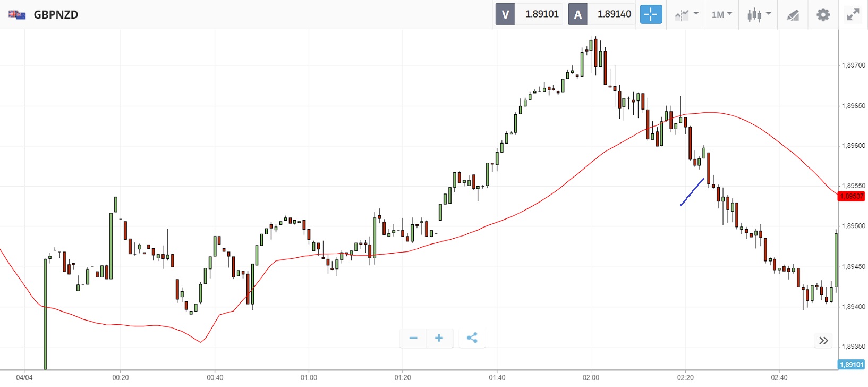Open chart settings gear

pos(823,14)
